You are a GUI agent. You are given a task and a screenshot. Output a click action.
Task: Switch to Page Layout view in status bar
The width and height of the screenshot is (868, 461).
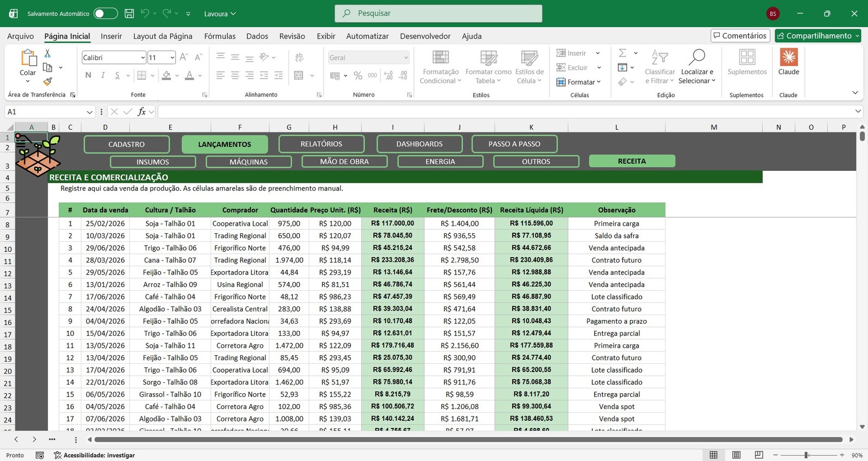(736, 455)
